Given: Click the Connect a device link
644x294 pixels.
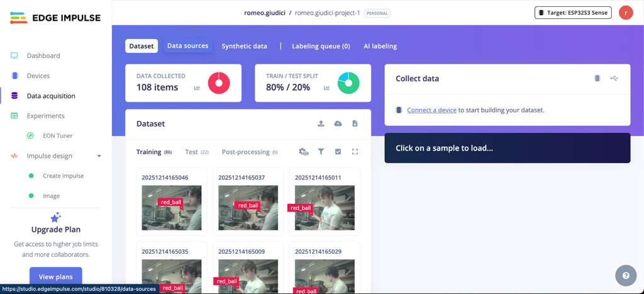Looking at the screenshot, I should (x=431, y=110).
